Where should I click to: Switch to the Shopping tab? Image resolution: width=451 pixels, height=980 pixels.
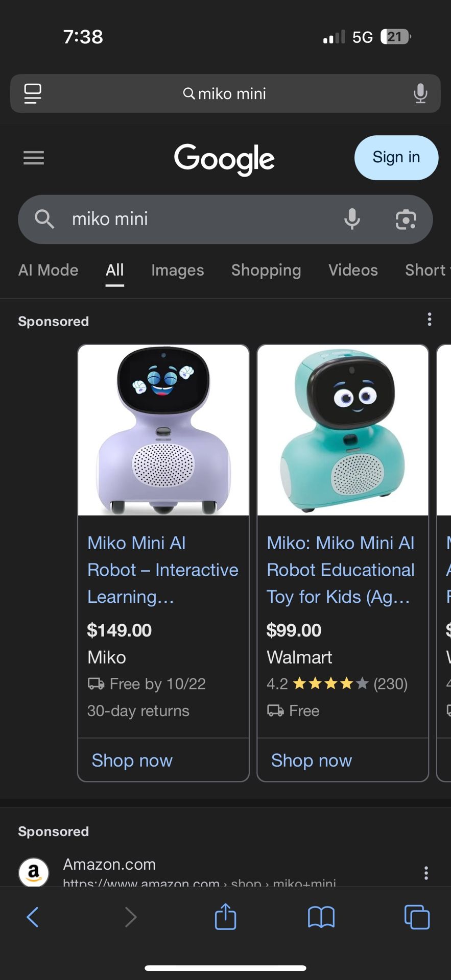(266, 270)
